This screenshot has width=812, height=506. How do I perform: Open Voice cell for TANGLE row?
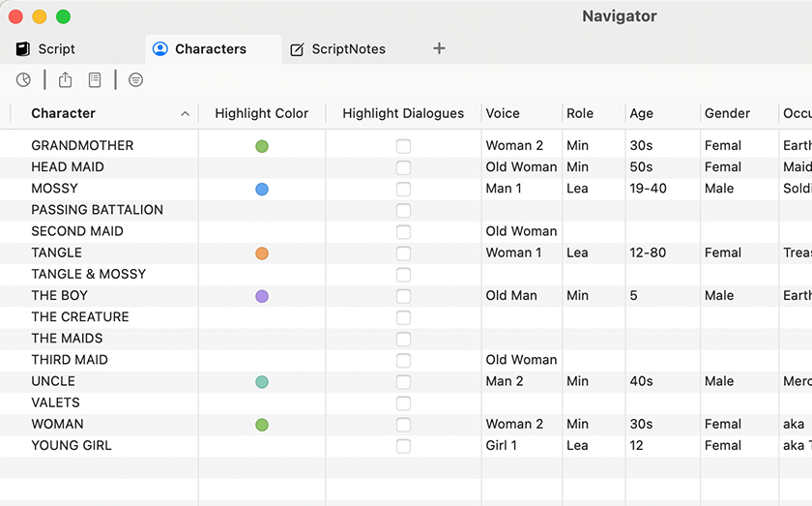pyautogui.click(x=520, y=253)
